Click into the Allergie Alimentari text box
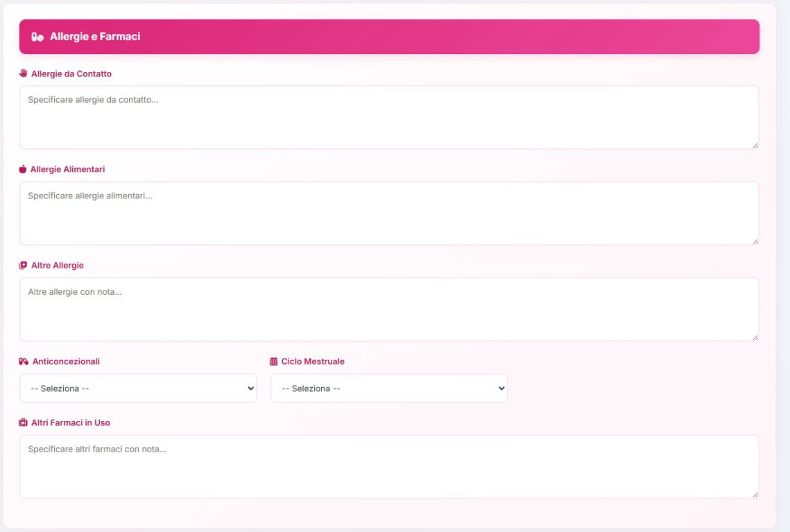 tap(388, 214)
